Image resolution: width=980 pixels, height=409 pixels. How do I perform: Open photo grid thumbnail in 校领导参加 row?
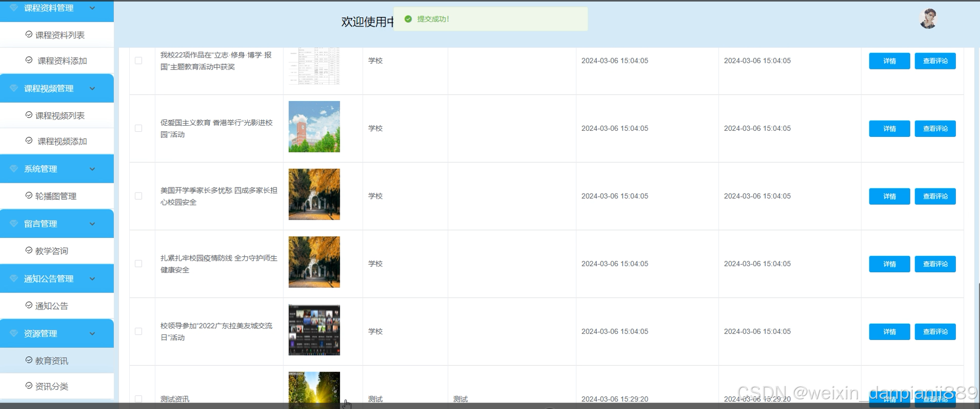pos(314,330)
